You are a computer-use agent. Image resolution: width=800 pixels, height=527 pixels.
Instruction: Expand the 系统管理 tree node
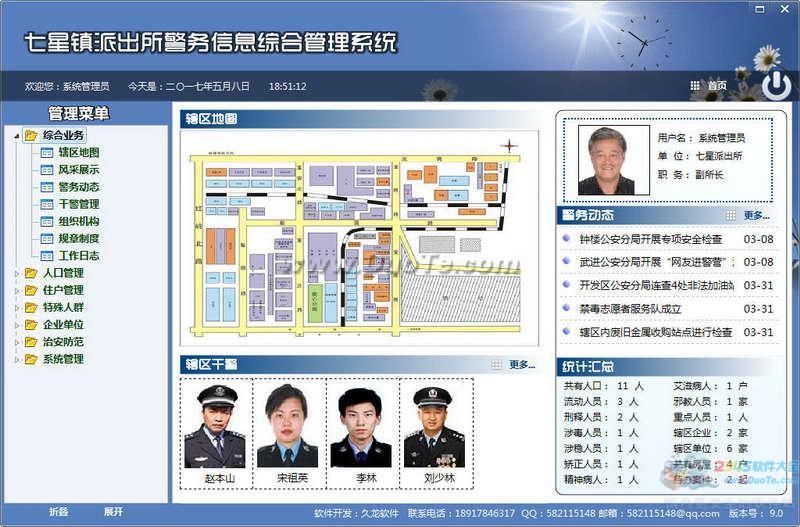click(x=17, y=360)
